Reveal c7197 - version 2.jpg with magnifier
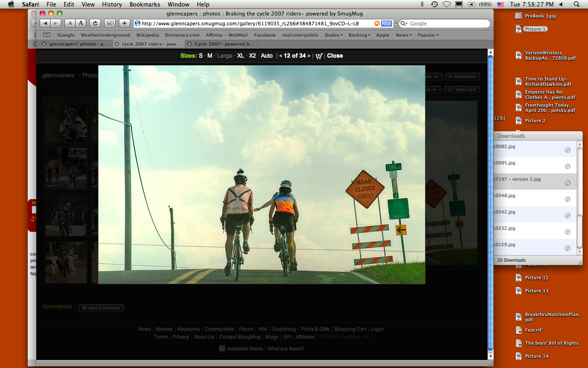The height and width of the screenshot is (368, 588). click(567, 183)
